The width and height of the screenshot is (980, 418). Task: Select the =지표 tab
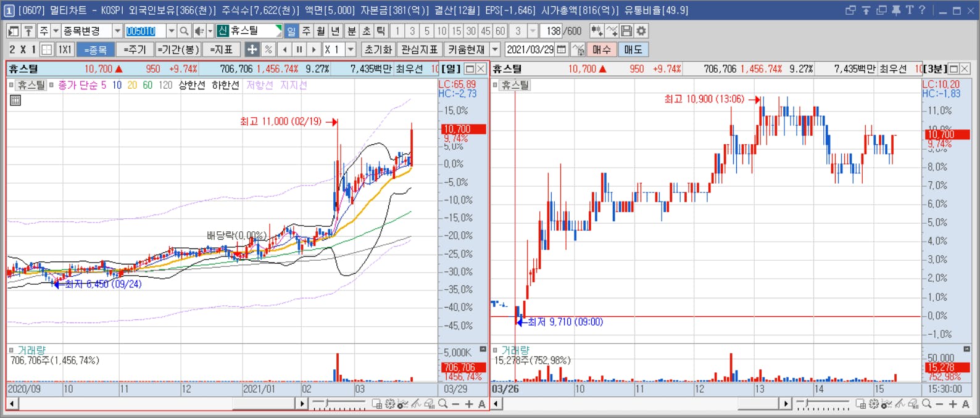click(222, 49)
